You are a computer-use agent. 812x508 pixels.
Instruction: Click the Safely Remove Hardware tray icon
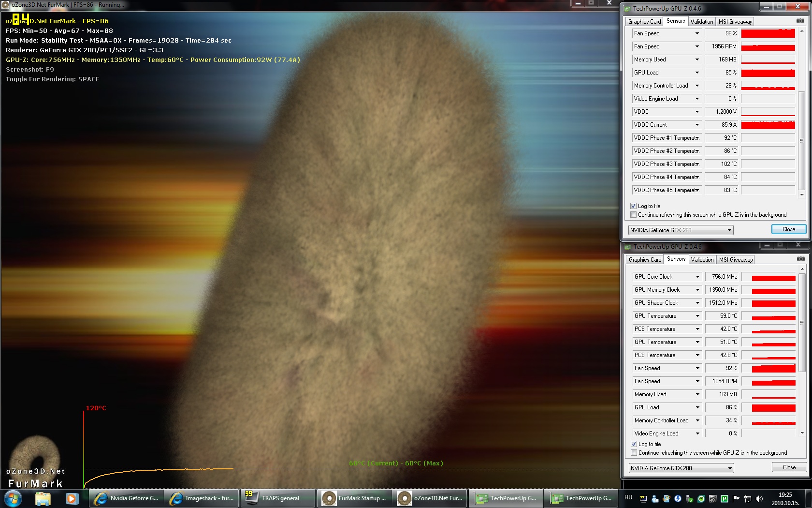coord(689,498)
